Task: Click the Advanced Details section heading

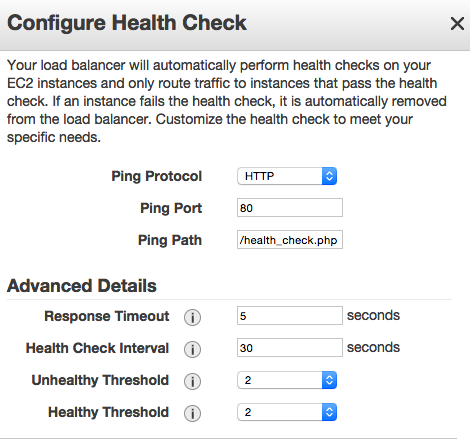Action: (82, 286)
